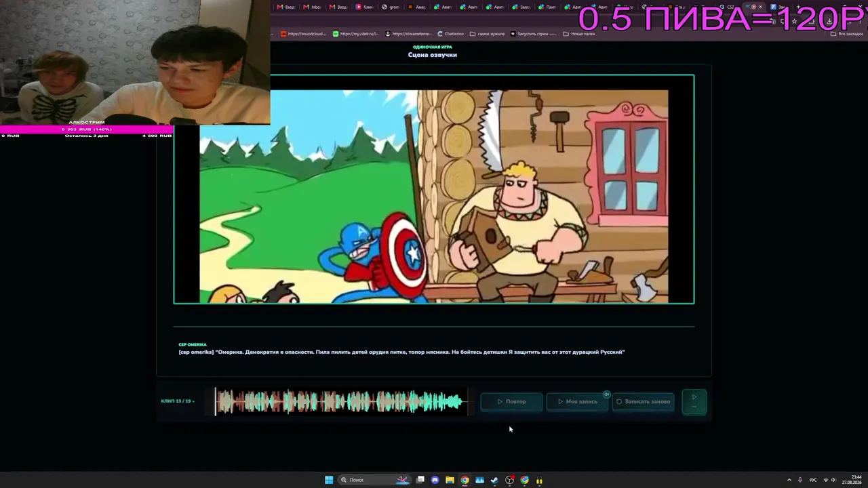The height and width of the screenshot is (488, 868).
Task: Open the streamelements bookmark
Action: [408, 34]
